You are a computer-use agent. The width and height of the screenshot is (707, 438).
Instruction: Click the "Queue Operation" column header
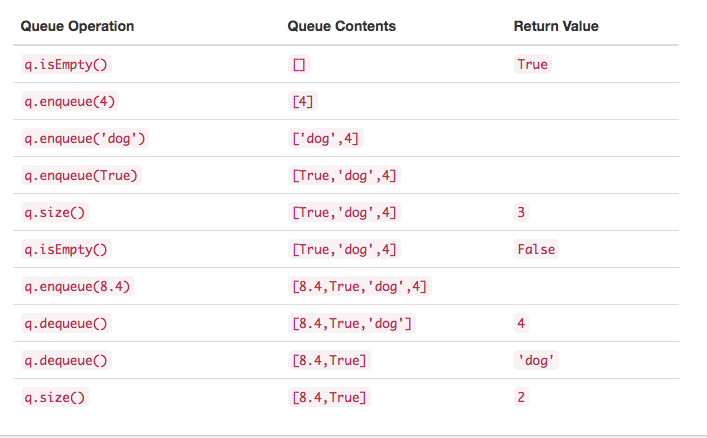[x=77, y=26]
